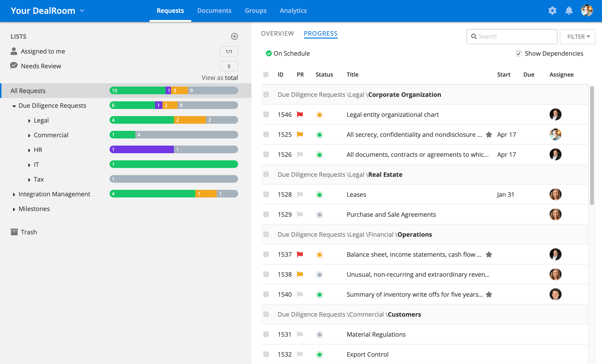Open the settings gear icon
Image resolution: width=602 pixels, height=364 pixels.
tap(552, 11)
